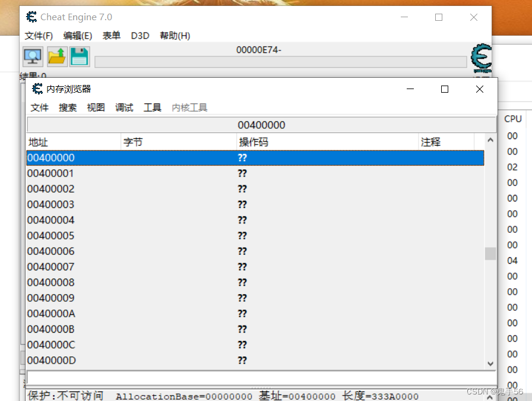Click the disassembler vertical scrollbar thumb

pos(490,254)
